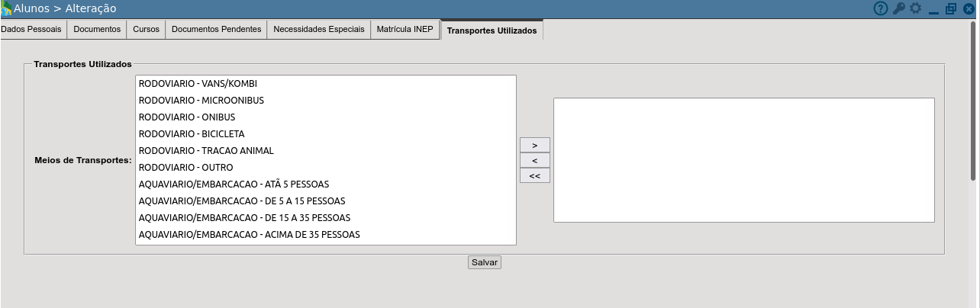Select the Necessidades Especiais tab
Viewport: 980px width, 308px height.
[x=318, y=30]
